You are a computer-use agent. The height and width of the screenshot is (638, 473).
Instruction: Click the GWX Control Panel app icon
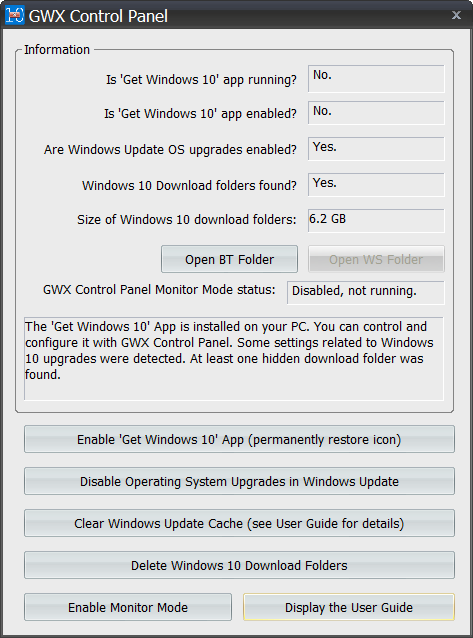pyautogui.click(x=15, y=15)
